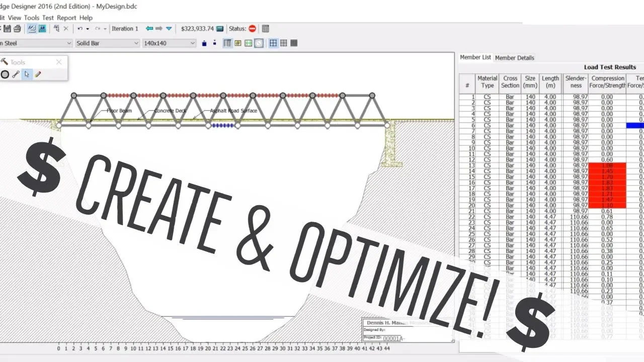
Task: Open load test results report icon
Action: click(x=266, y=29)
